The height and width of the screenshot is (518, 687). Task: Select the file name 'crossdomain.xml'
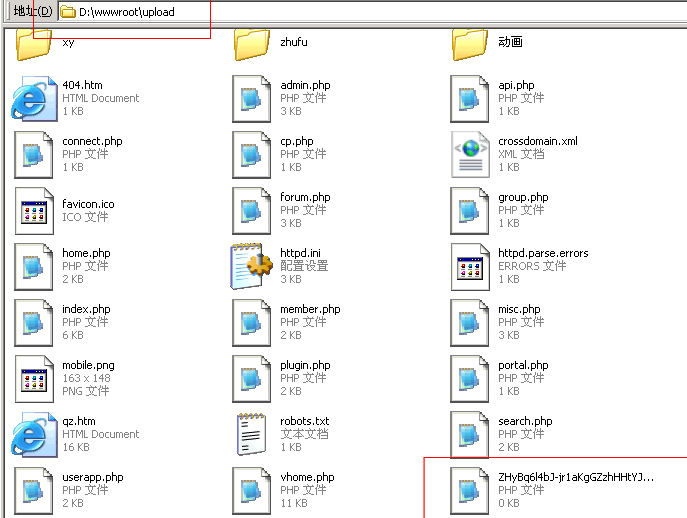[x=538, y=141]
